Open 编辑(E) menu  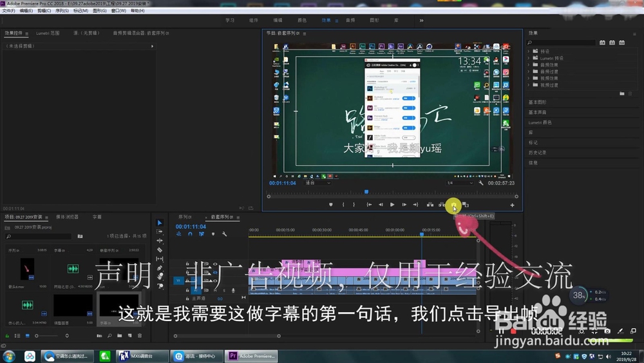(26, 11)
